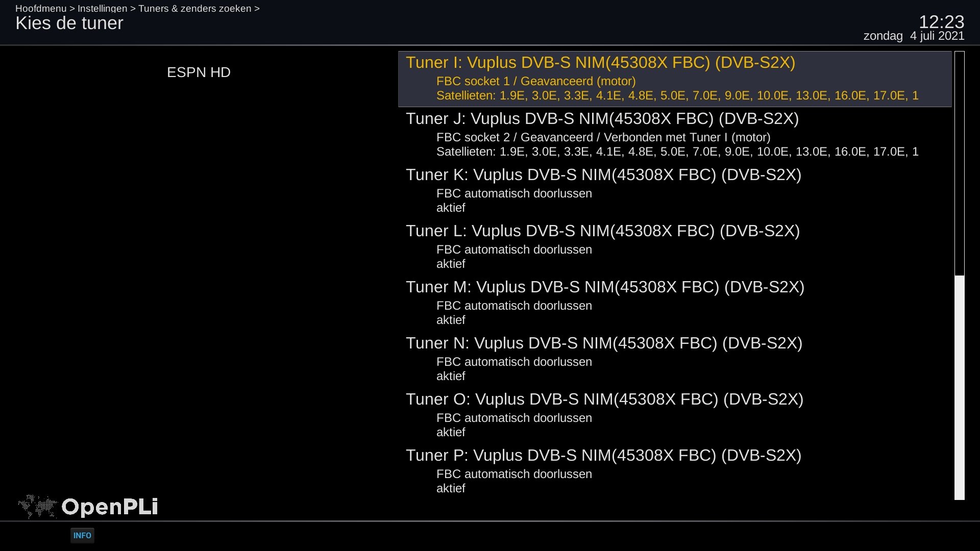980x551 pixels.
Task: Click the Tuners & zenders zoeken breadcrumb
Action: click(x=195, y=9)
